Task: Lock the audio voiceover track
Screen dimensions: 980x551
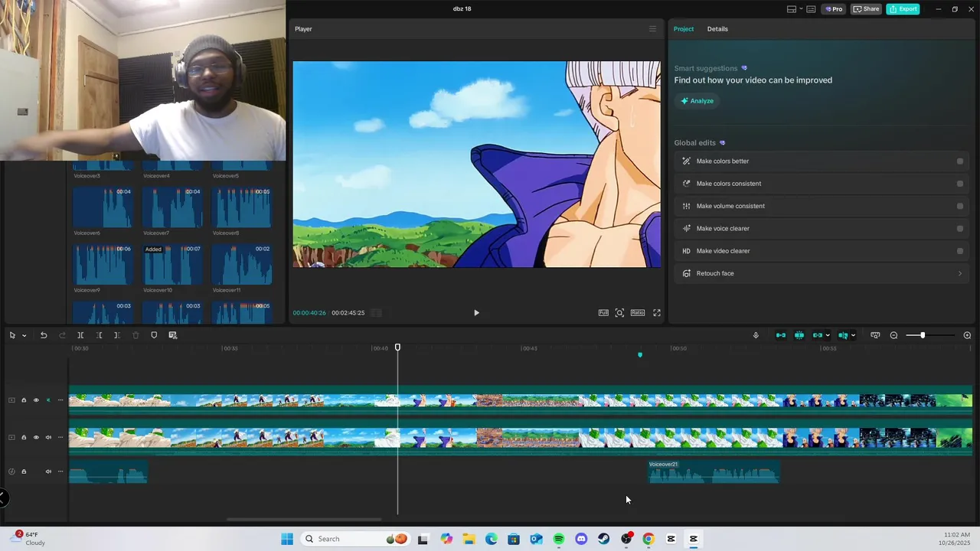Action: point(24,471)
